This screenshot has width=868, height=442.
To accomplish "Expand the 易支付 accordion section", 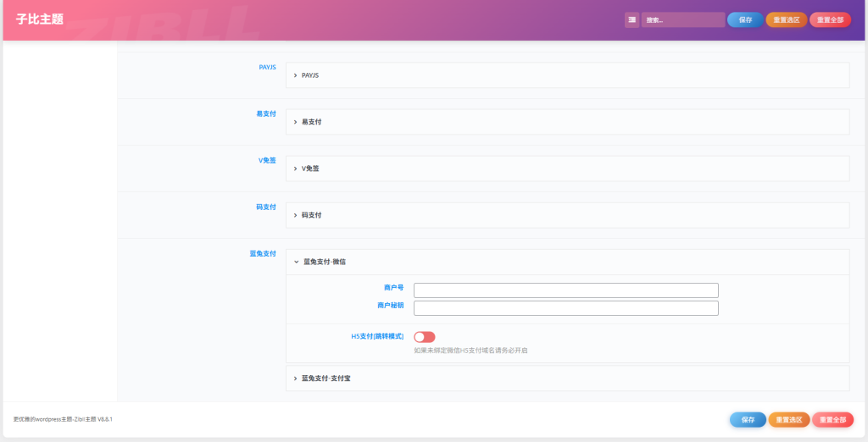I will pyautogui.click(x=567, y=122).
